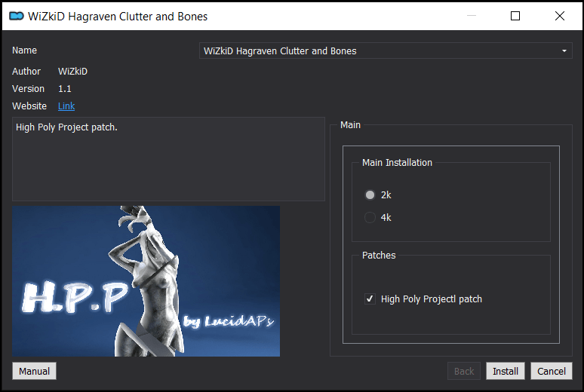Close the installer window
Viewport: 584px width, 392px height.
[x=559, y=16]
